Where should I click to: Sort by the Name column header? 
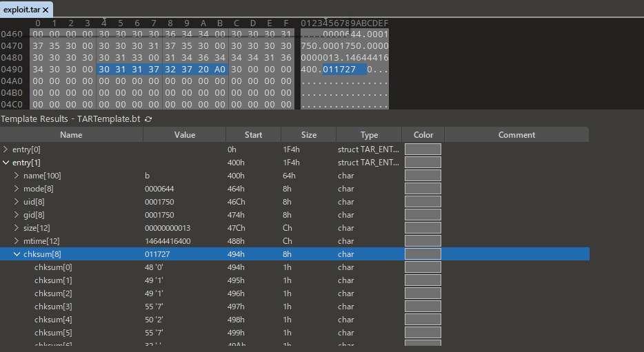point(71,135)
